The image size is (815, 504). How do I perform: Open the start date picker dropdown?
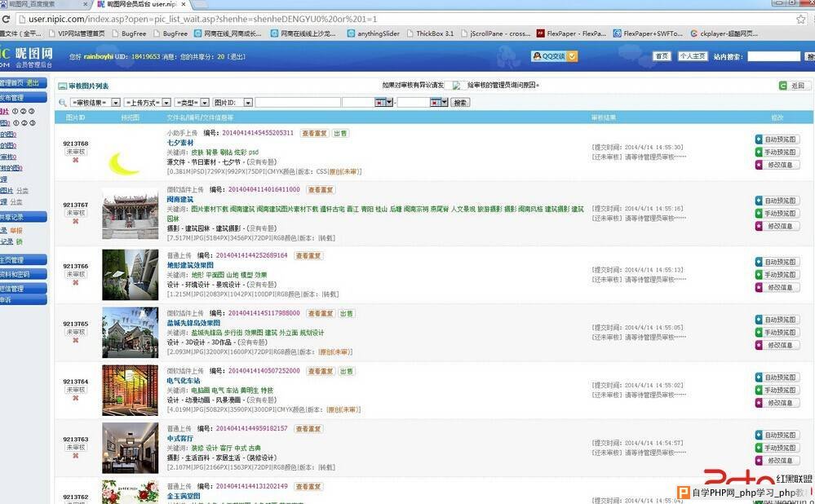click(383, 103)
